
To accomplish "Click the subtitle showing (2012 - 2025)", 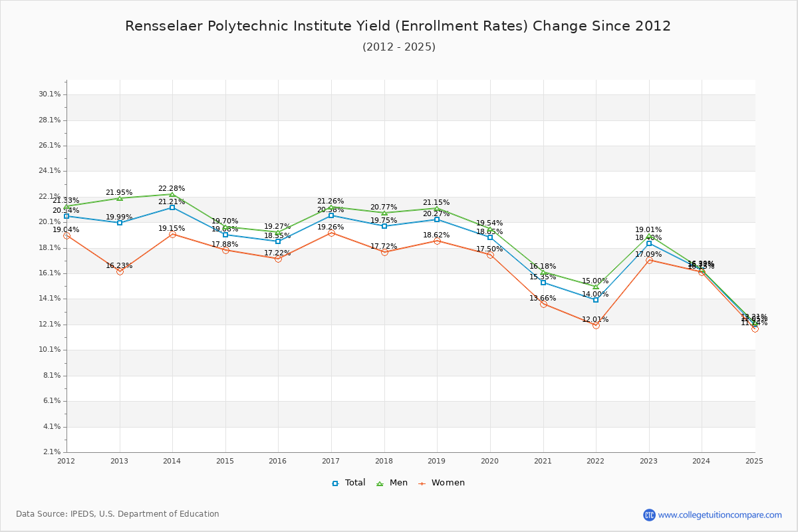I will click(x=399, y=47).
